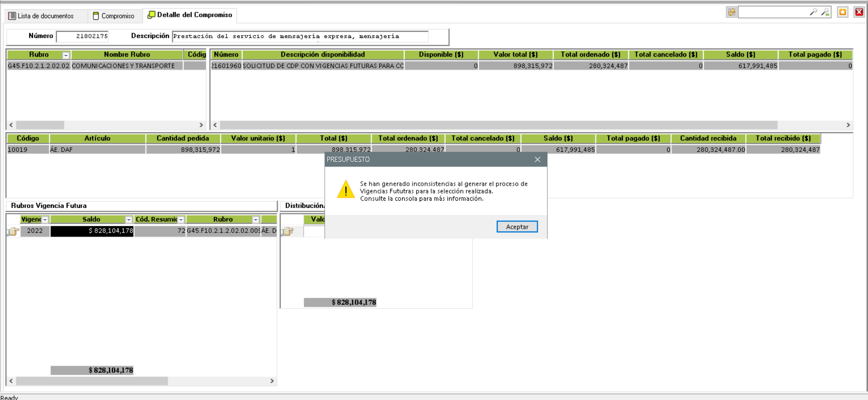The height and width of the screenshot is (400, 868).
Task: Click the orange star favorites icon
Action: [x=843, y=12]
